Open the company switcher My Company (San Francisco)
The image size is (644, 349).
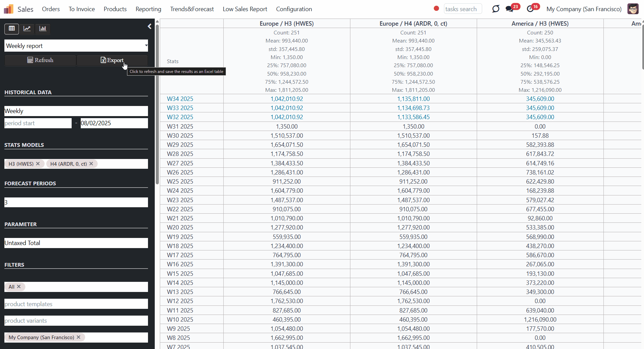(584, 9)
